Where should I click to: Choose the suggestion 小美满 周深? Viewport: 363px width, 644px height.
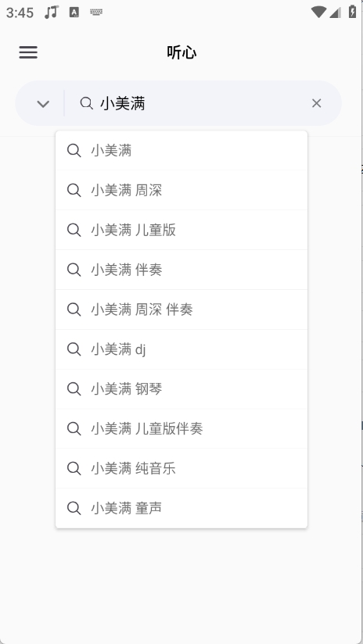click(x=181, y=190)
